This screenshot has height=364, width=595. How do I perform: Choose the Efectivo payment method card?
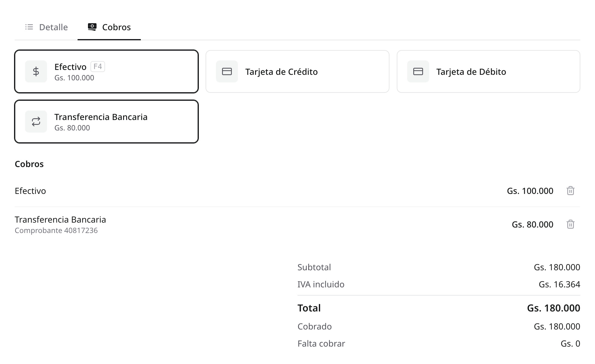click(x=107, y=71)
